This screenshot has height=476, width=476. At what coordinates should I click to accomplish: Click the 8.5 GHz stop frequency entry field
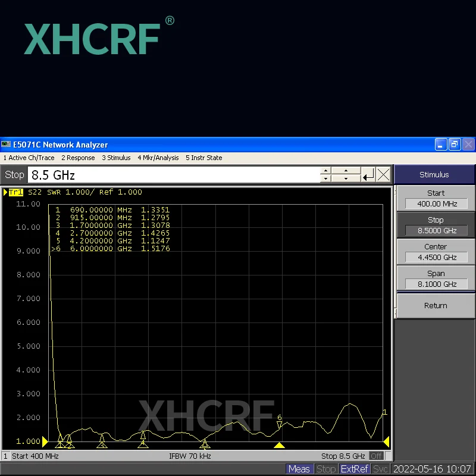click(173, 175)
